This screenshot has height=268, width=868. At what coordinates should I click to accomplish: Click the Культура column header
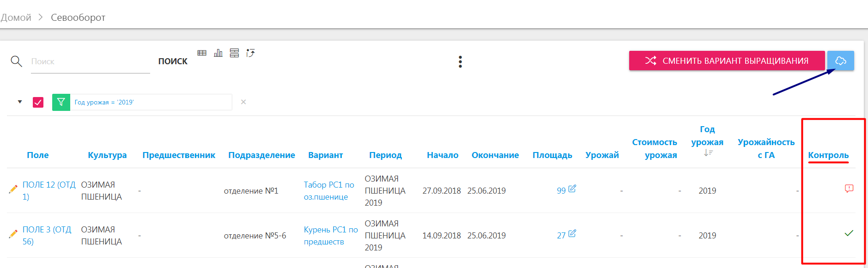tap(107, 155)
